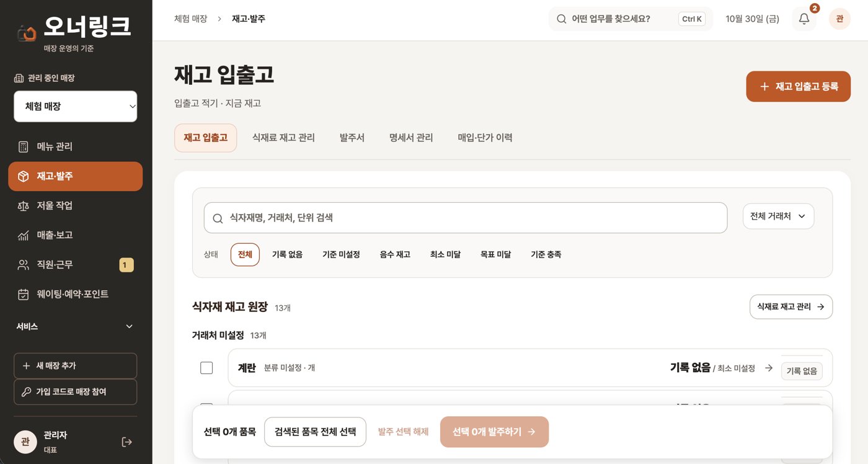This screenshot has width=868, height=464.
Task: Open 웨이팅·예약·포인트 in sidebar
Action: click(x=75, y=294)
